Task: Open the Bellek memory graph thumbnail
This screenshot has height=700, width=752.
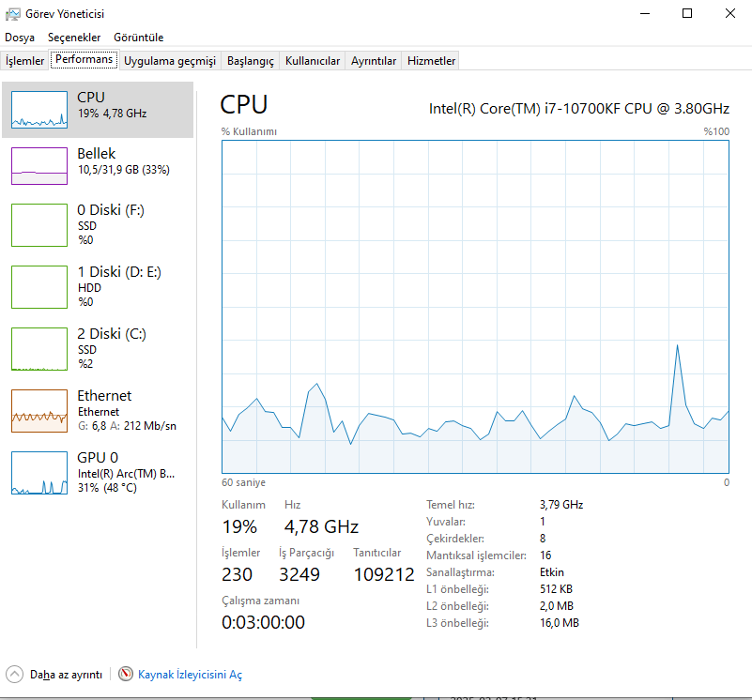Action: [39, 166]
